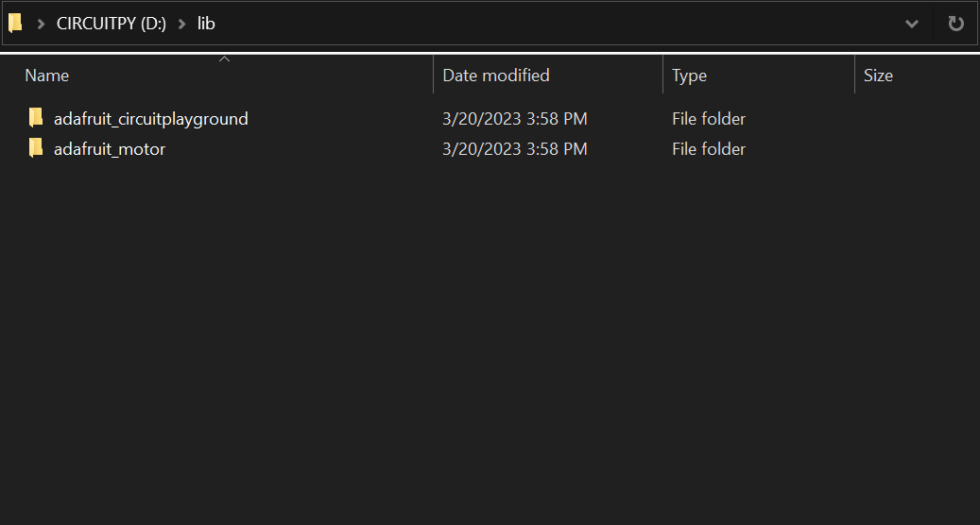The image size is (980, 525).
Task: Expand the chevron between CIRCUITPY and lib
Action: point(181,24)
